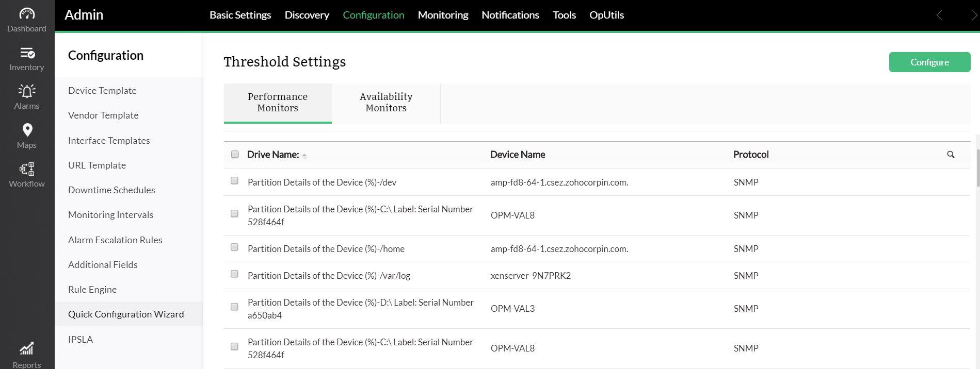Screen dimensions: 980x369
Task: Open the Reports chart icon
Action: (27, 349)
